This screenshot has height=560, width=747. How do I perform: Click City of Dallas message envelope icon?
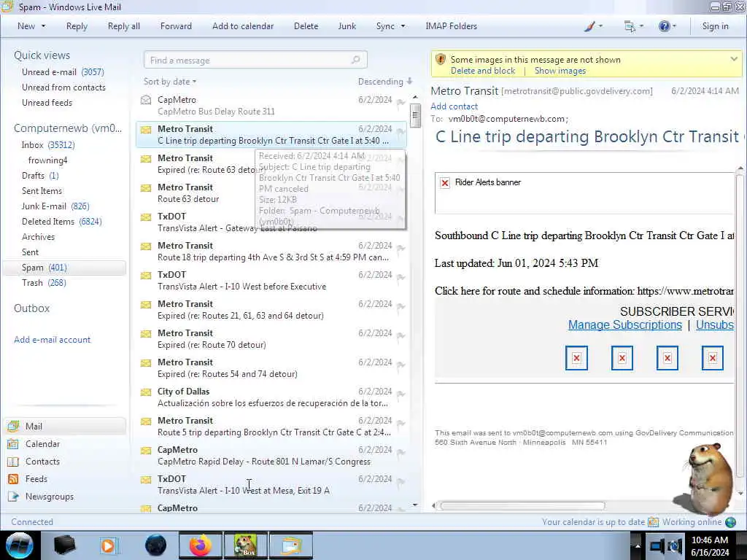point(146,392)
